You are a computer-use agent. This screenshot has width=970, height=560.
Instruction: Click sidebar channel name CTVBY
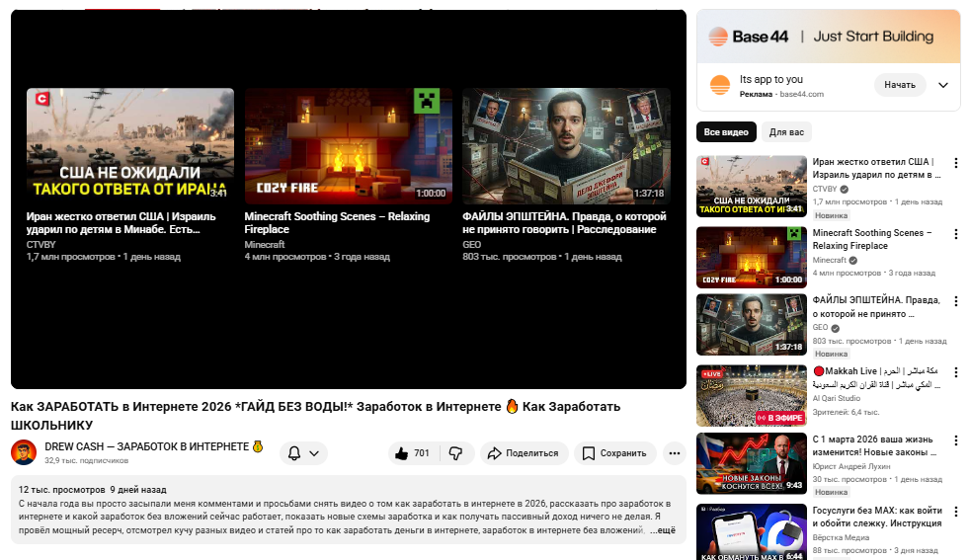[x=825, y=189]
